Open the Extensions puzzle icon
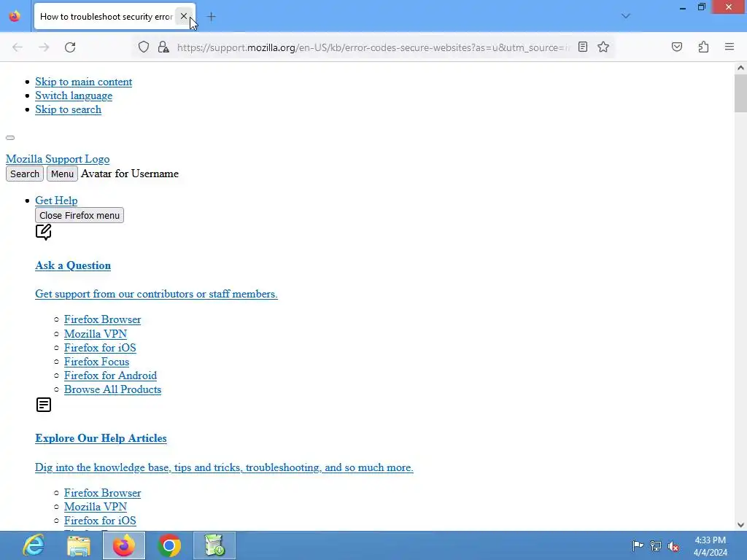The width and height of the screenshot is (747, 560). pos(703,47)
